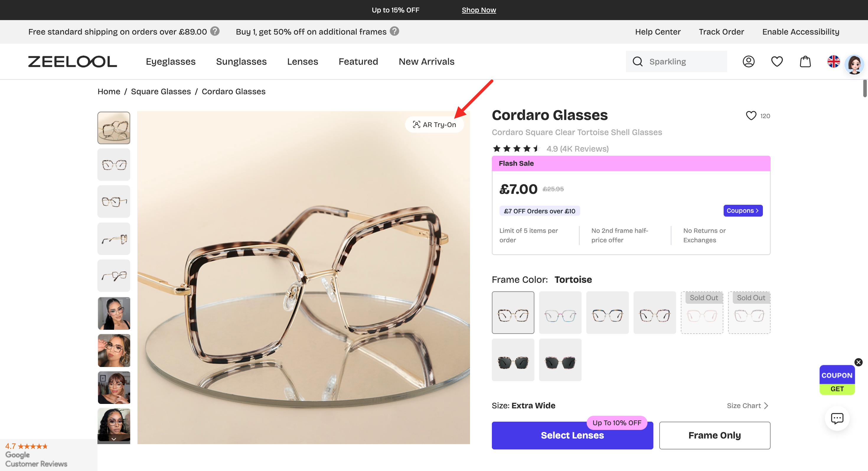Open the shopping bag icon
This screenshot has width=868, height=471.
tap(805, 61)
